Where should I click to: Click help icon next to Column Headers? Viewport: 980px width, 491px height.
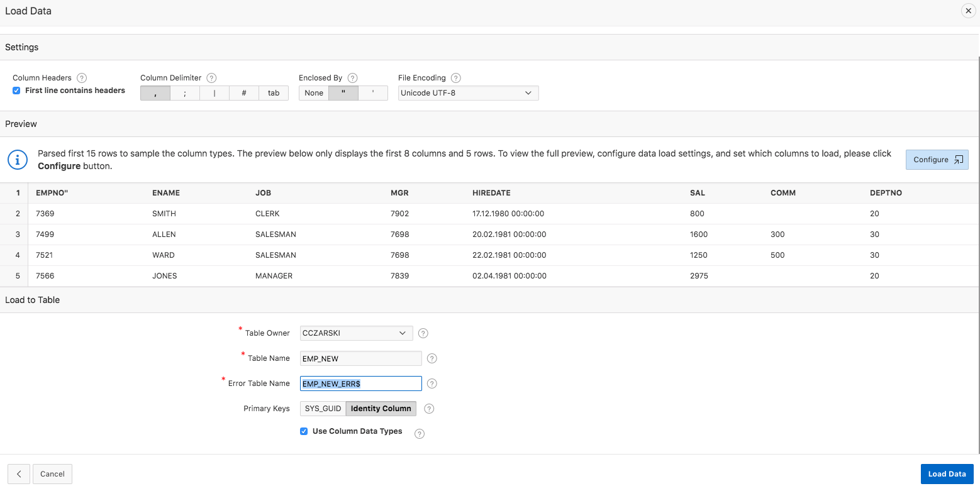tap(81, 78)
